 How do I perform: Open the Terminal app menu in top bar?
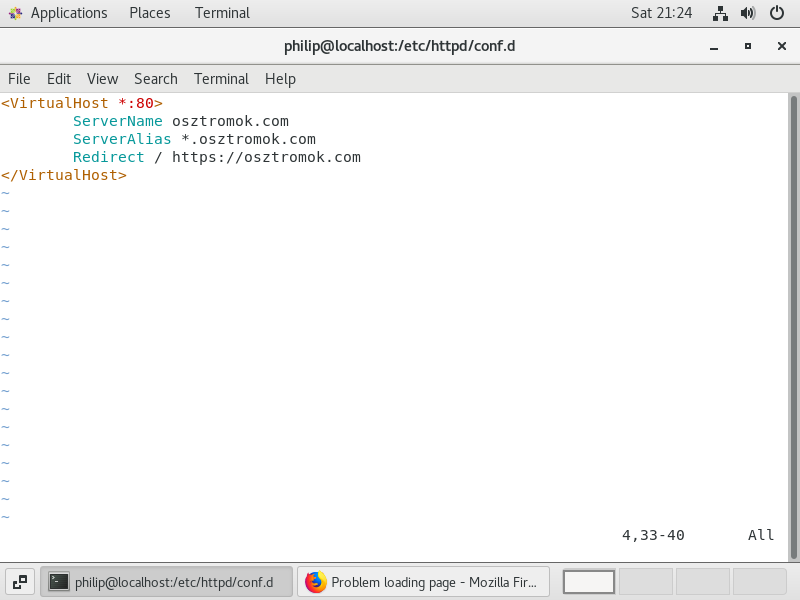(222, 13)
